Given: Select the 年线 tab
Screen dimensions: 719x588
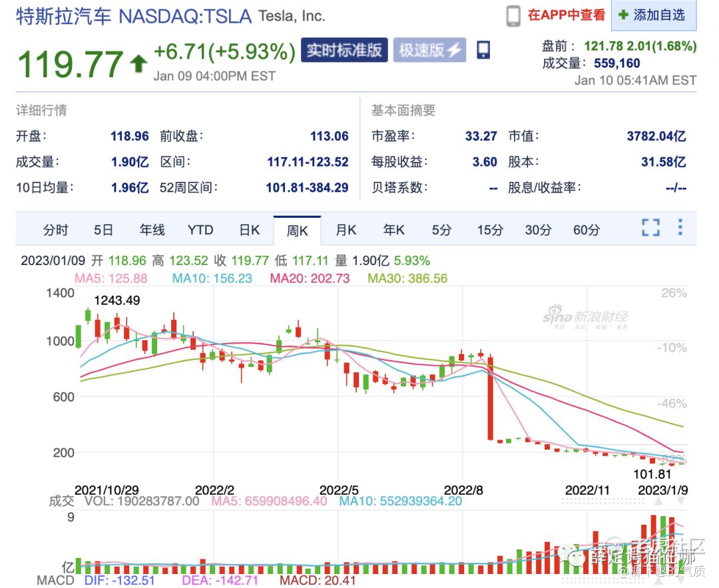Looking at the screenshot, I should (152, 230).
